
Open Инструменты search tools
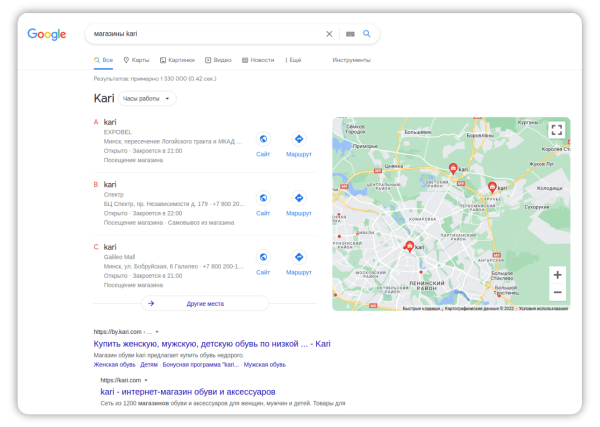tap(351, 60)
